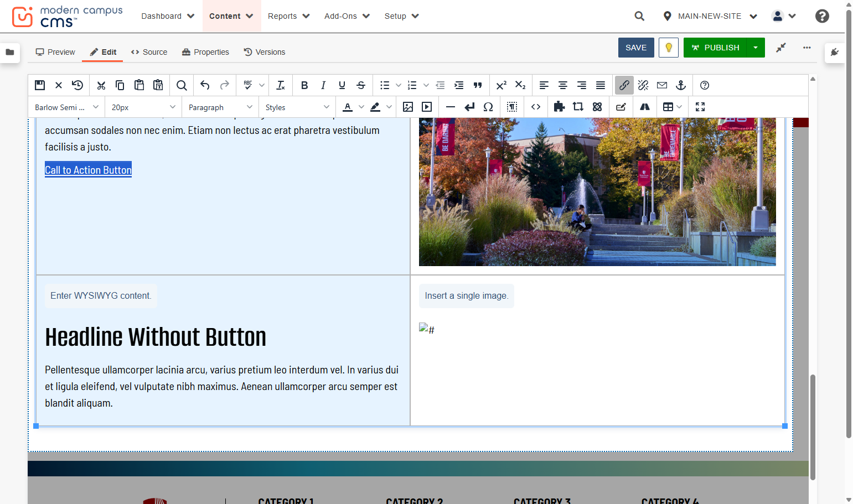
Task: Click the Call to Action Button link
Action: (88, 170)
